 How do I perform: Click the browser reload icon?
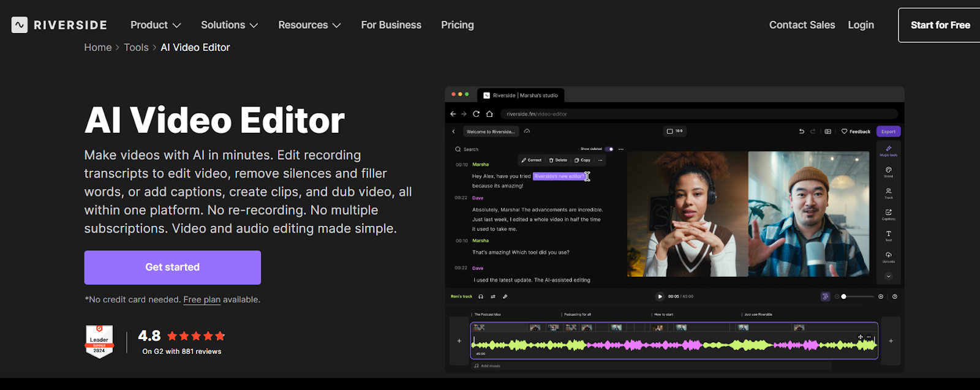[476, 114]
